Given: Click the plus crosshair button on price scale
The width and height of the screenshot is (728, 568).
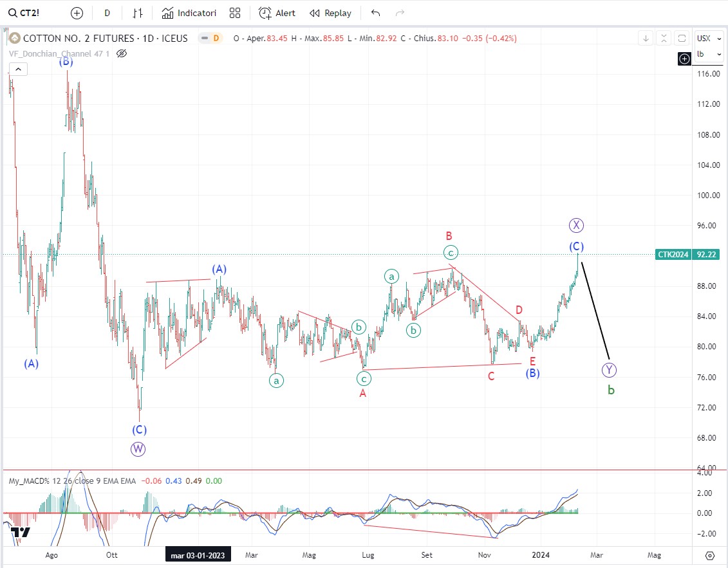Looking at the screenshot, I should point(684,59).
